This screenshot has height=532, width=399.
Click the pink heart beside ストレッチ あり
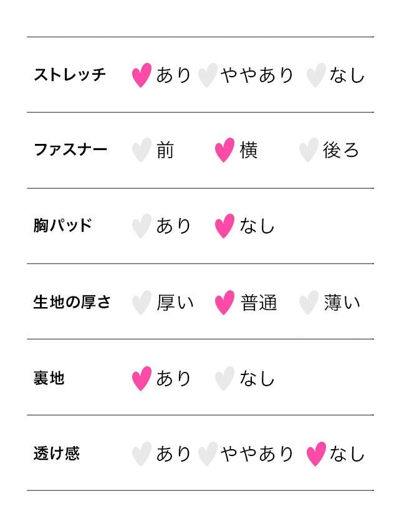point(142,75)
